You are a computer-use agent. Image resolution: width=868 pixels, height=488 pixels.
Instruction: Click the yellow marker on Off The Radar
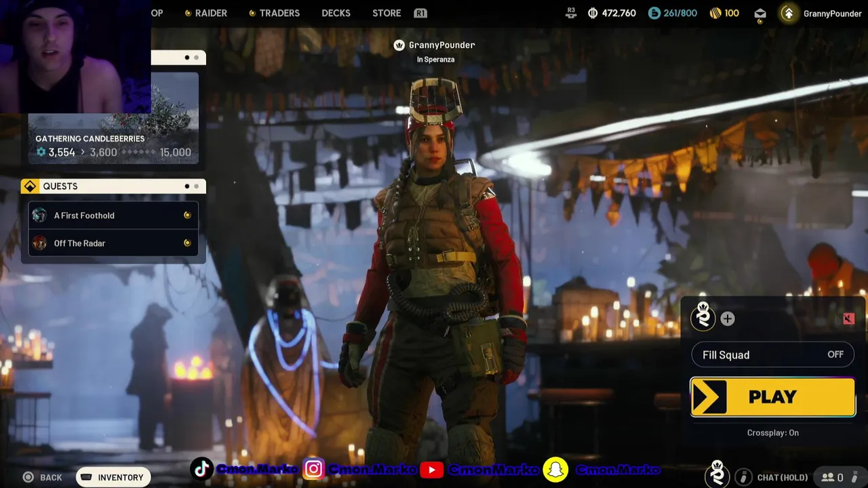pos(187,243)
